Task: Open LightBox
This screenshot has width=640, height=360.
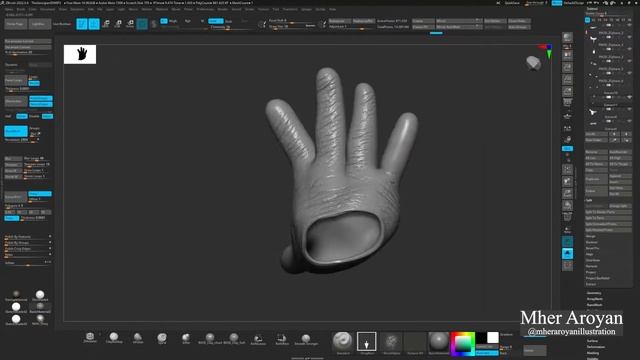Action: click(40, 24)
